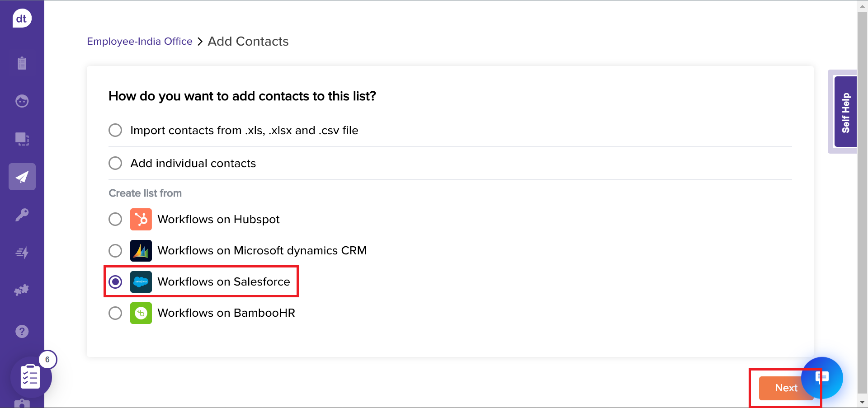The width and height of the screenshot is (868, 408).
Task: Click the scrollbar down arrow
Action: 862,402
